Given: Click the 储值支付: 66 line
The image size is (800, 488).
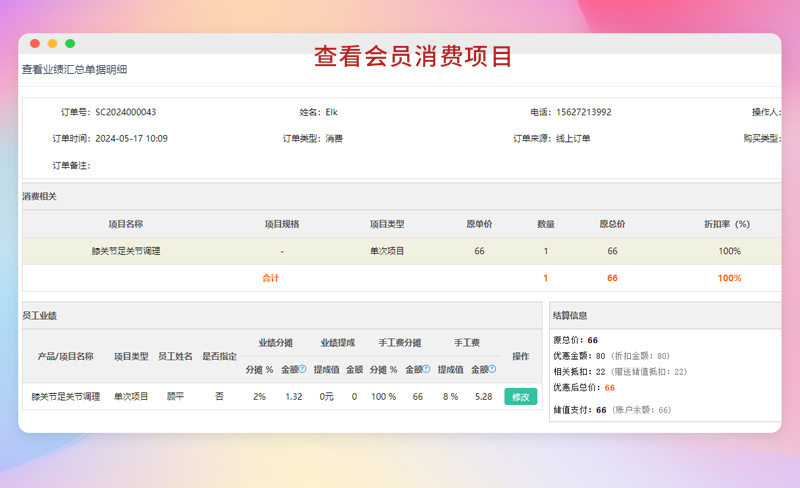Looking at the screenshot, I should [x=612, y=410].
